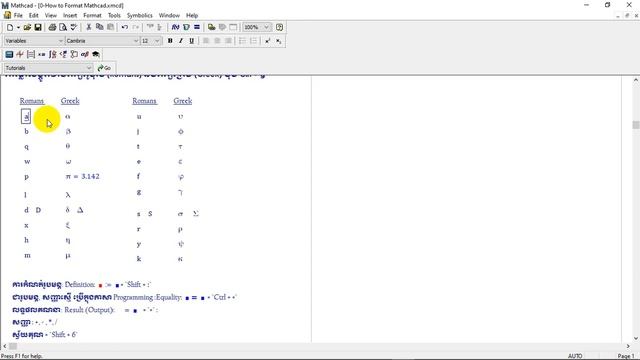Toggle right text alignment
640x360 pixels.
228,41
